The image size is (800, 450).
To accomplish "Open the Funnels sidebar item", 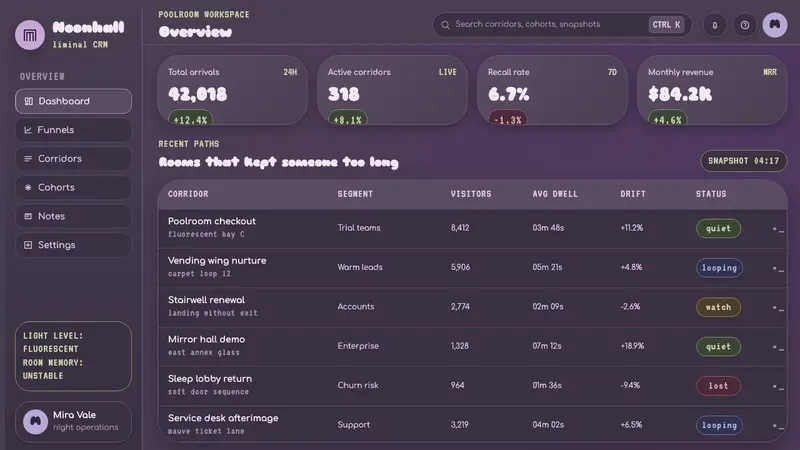I will [73, 130].
